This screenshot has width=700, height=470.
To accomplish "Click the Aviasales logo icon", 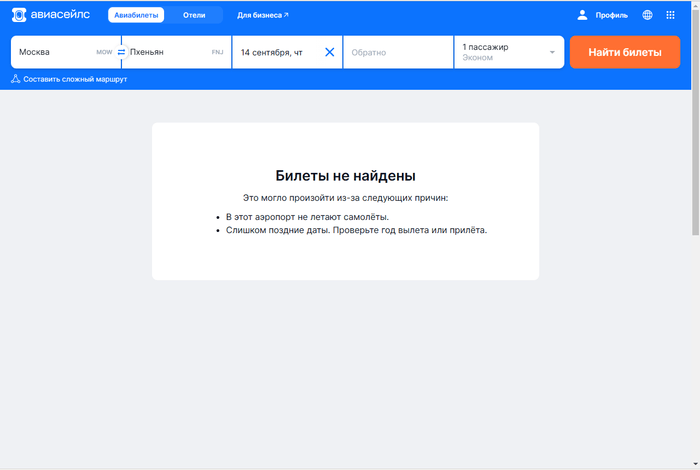I will click(18, 15).
